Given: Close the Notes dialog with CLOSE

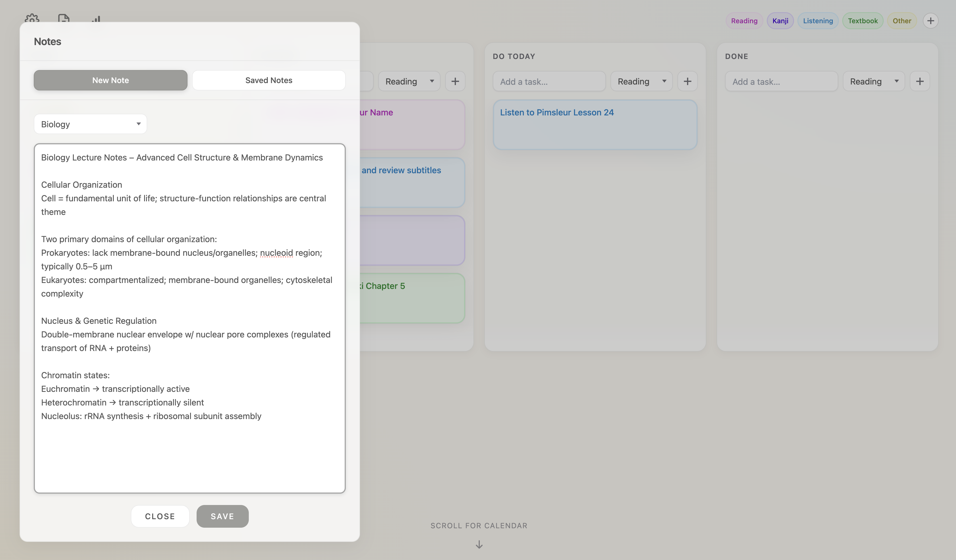Looking at the screenshot, I should pos(160,516).
